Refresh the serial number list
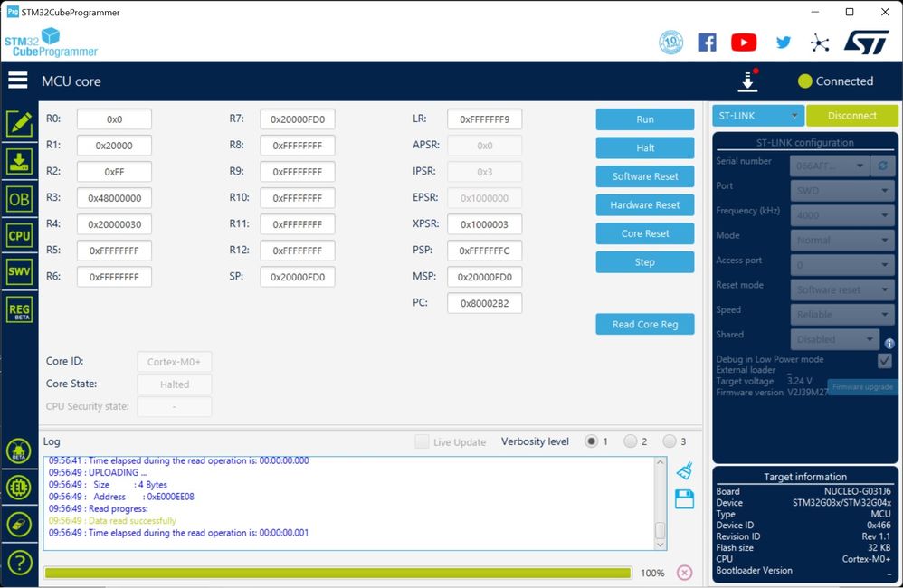This screenshot has height=588, width=903. [883, 166]
